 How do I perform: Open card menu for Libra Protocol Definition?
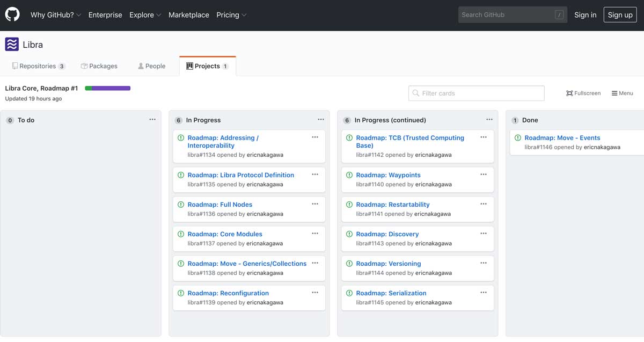[315, 174]
